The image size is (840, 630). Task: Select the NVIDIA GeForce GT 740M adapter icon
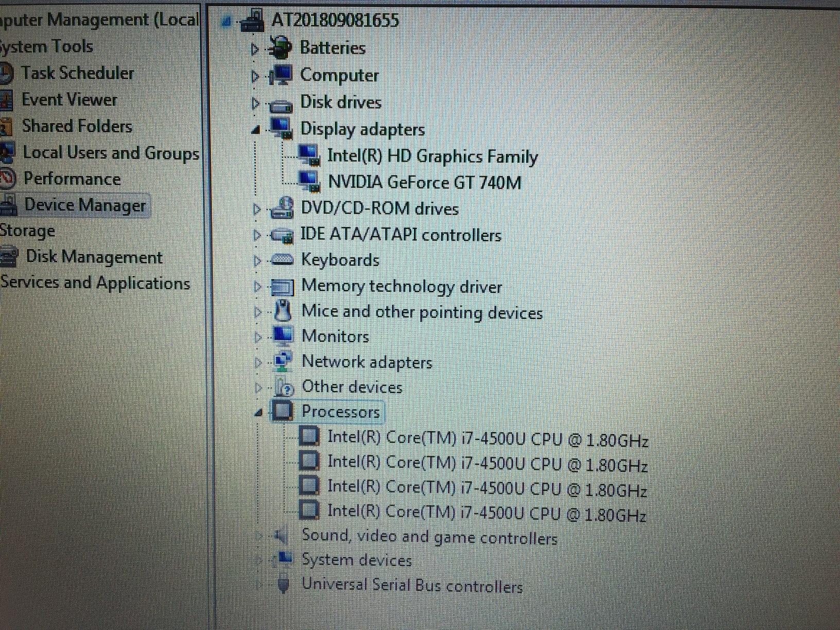point(309,181)
